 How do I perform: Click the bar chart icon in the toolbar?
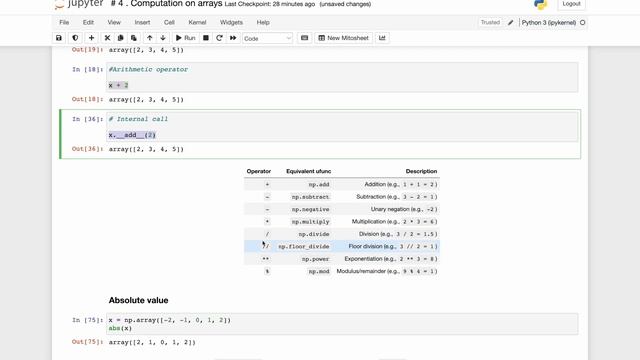point(382,38)
